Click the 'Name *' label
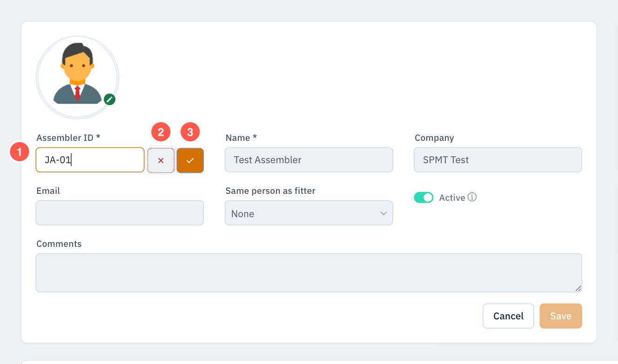Viewport: 618px width, 364px height. (241, 138)
